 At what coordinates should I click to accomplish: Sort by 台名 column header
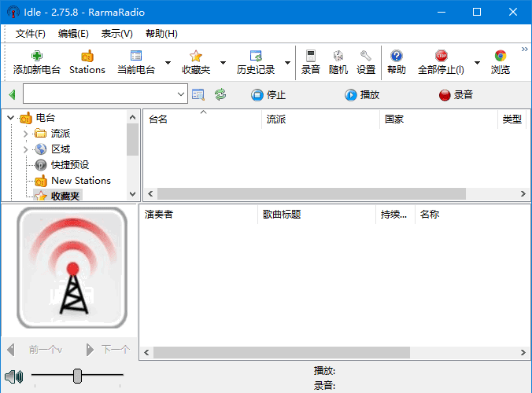coord(202,119)
